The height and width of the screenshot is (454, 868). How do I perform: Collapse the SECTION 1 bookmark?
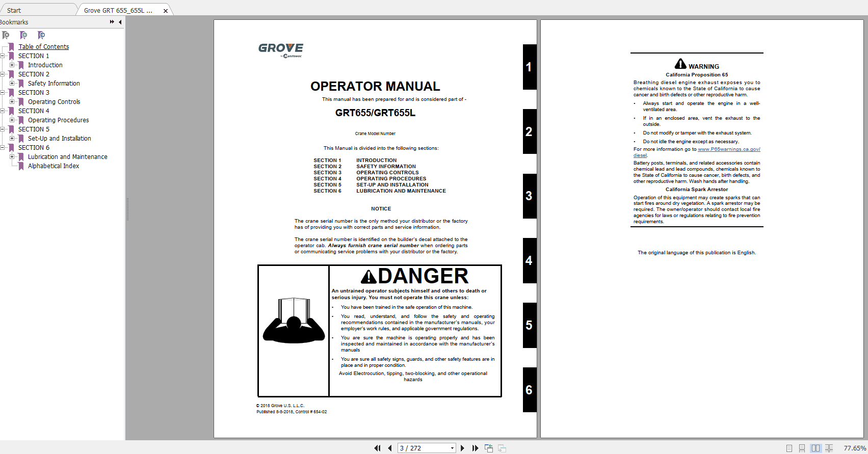pyautogui.click(x=3, y=56)
